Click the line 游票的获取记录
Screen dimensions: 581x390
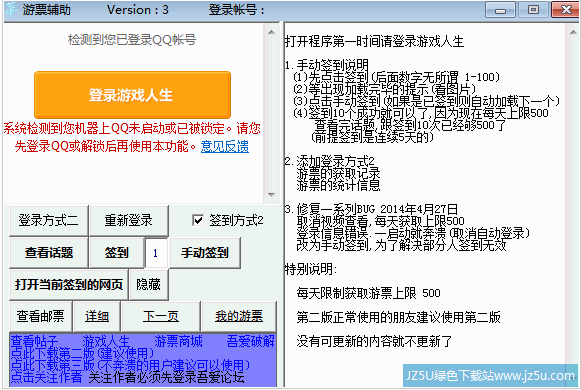pos(338,173)
